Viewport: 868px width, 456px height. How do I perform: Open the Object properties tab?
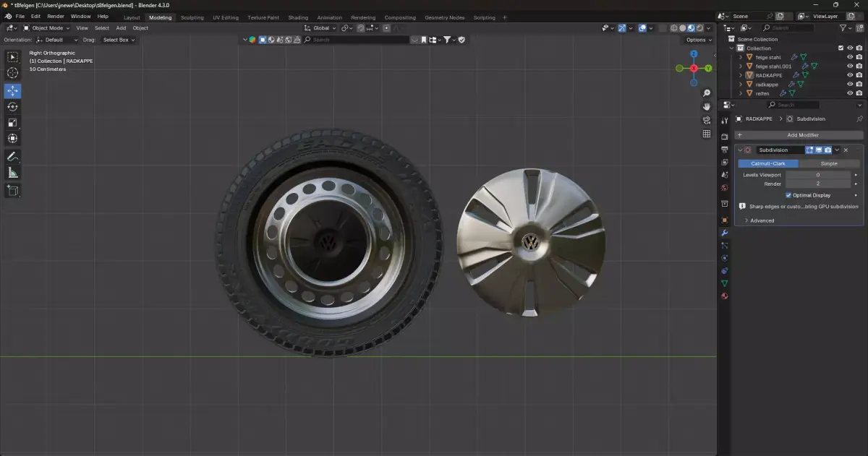point(724,220)
